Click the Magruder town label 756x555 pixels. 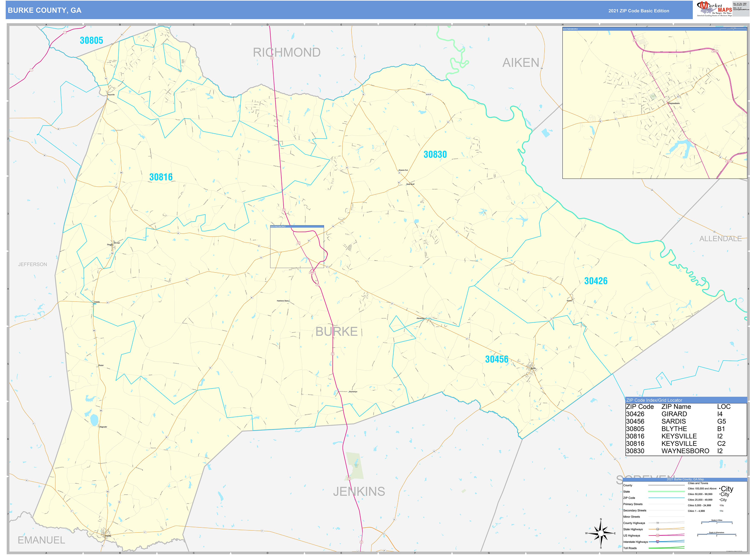point(103,427)
